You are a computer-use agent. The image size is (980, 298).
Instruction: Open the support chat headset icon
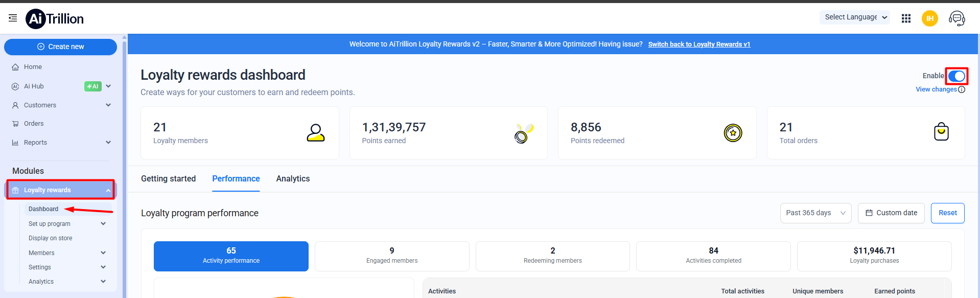tap(956, 18)
